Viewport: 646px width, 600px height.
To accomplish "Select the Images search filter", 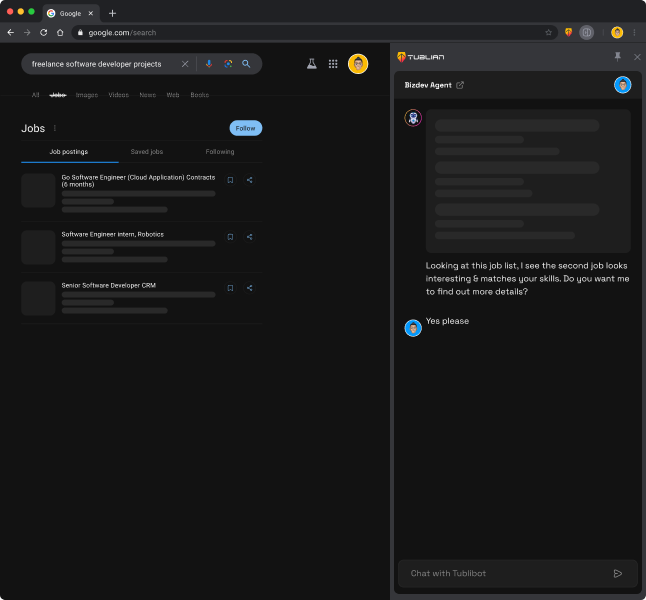I will tap(87, 95).
